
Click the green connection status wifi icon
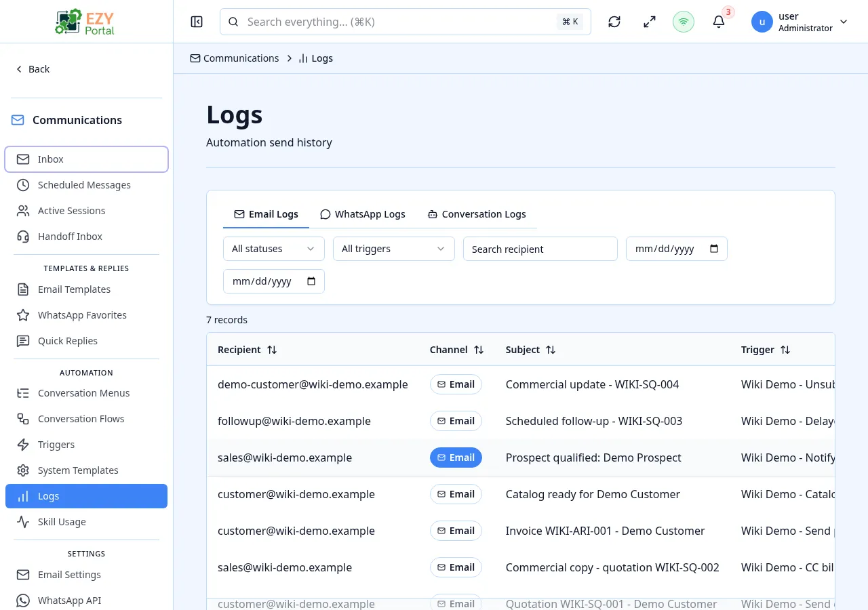click(x=684, y=22)
